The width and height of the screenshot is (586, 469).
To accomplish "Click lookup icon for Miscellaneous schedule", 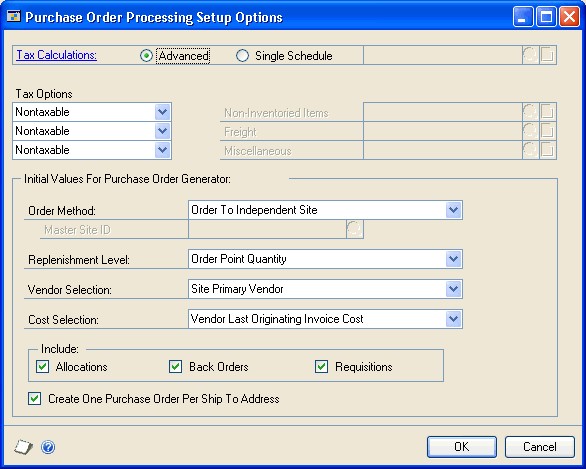I will tap(530, 150).
